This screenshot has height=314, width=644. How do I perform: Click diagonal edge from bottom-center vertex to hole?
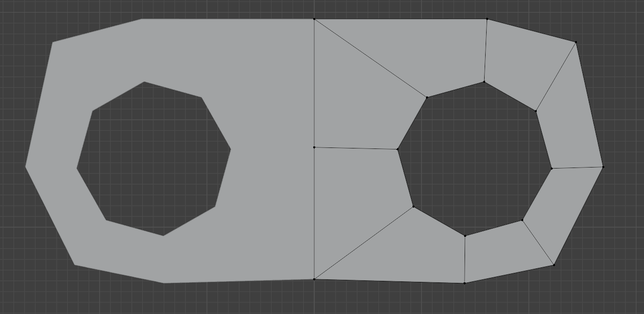[364, 243]
